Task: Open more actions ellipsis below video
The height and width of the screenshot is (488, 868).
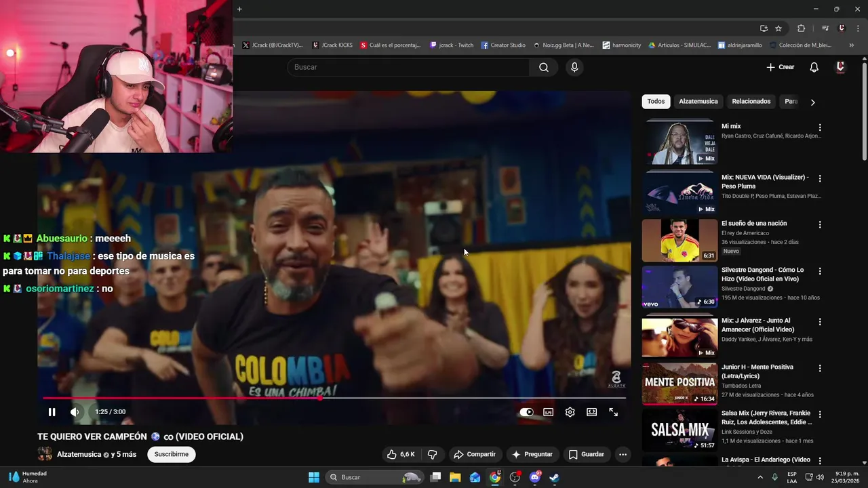Action: point(623,454)
